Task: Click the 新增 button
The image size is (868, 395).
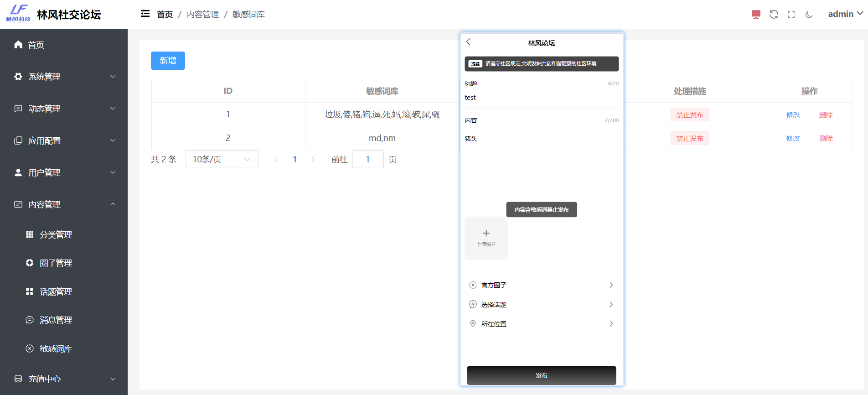Action: [x=168, y=61]
